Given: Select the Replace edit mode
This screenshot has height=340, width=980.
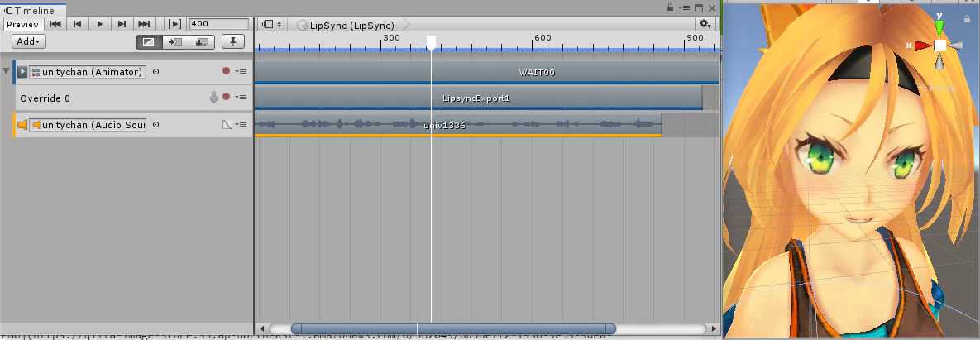Looking at the screenshot, I should pyautogui.click(x=201, y=42).
